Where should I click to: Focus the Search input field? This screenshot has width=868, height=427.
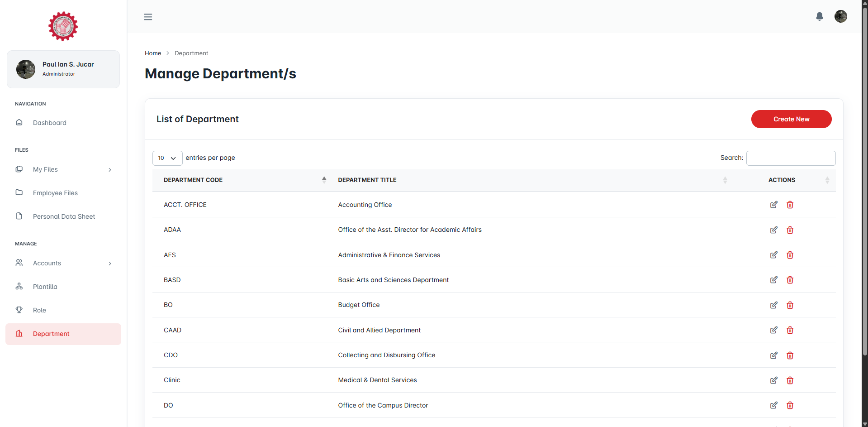tap(791, 158)
